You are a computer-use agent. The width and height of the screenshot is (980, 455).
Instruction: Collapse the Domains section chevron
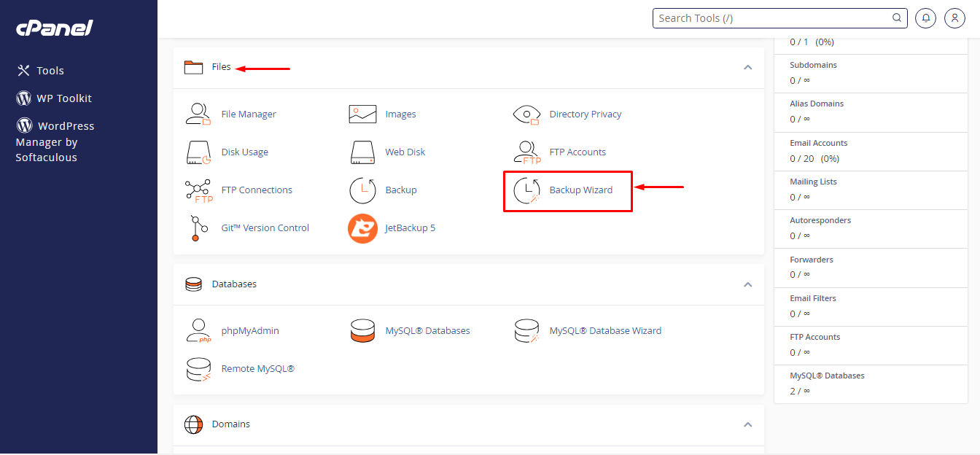[747, 424]
